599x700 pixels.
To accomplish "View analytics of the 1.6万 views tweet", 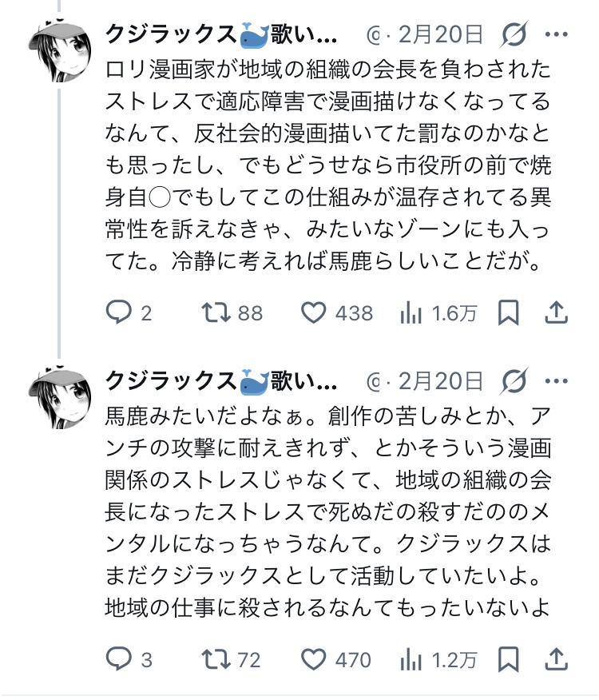I will tap(411, 313).
